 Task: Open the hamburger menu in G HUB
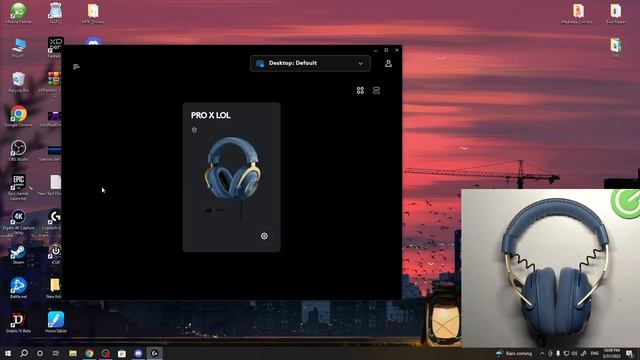click(76, 67)
